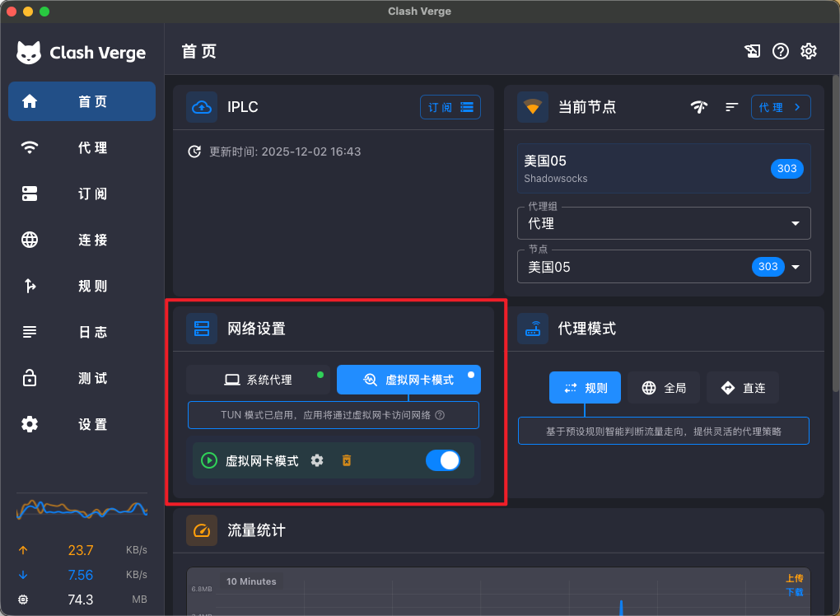
Task: Open 虚拟网卡模式 gear settings icon
Action: (x=317, y=460)
